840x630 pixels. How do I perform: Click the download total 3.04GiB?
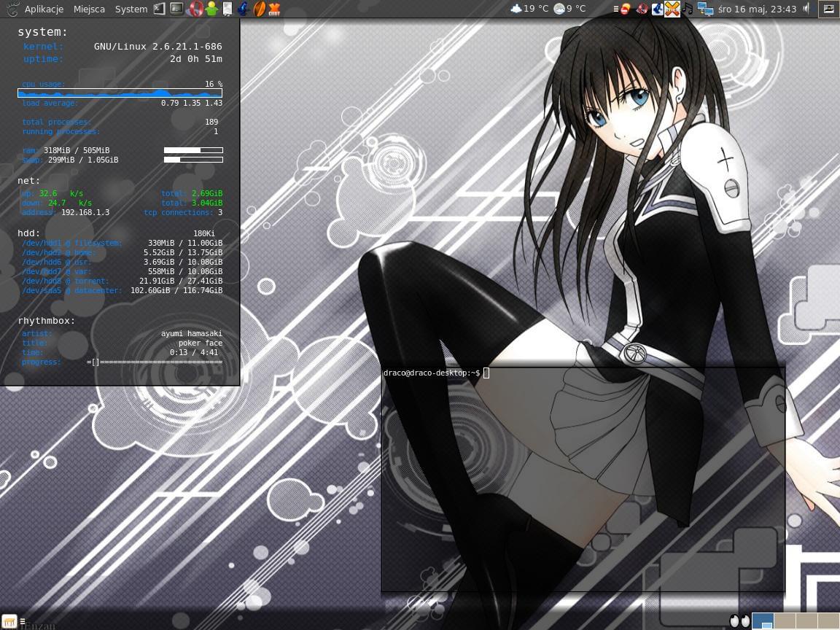tap(207, 203)
